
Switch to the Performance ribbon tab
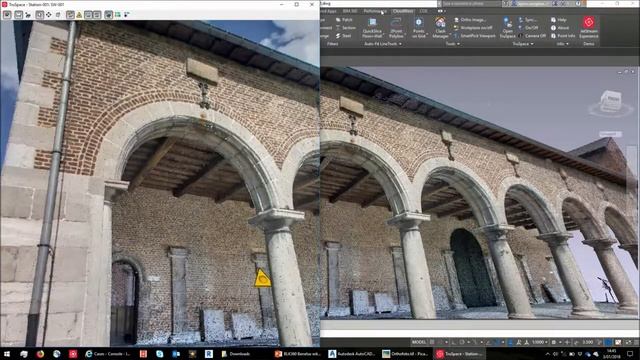pos(375,11)
